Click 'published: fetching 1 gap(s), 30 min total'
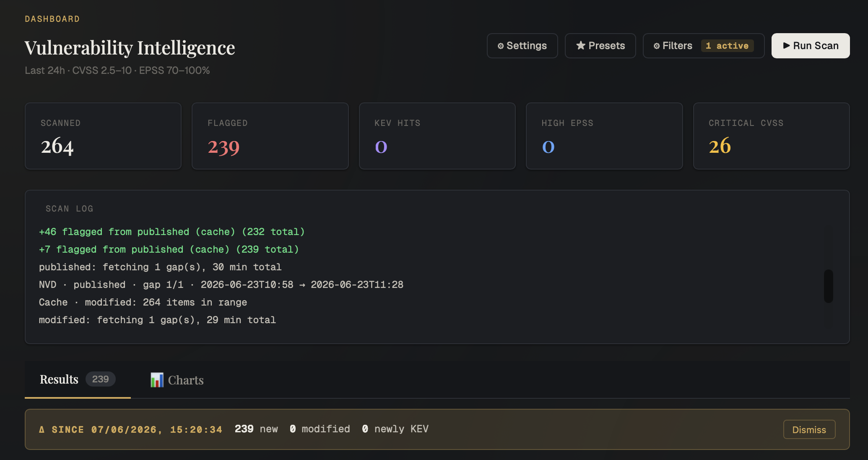868x460 pixels. [x=160, y=267]
